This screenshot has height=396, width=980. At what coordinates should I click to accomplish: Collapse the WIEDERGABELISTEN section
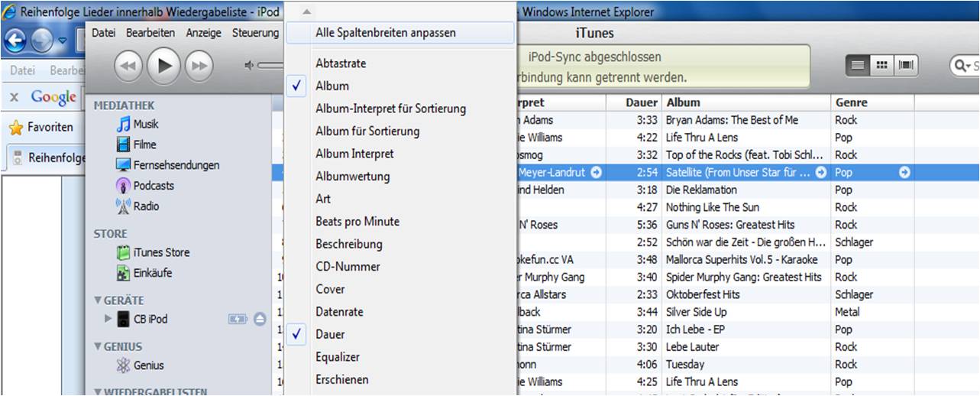98,392
